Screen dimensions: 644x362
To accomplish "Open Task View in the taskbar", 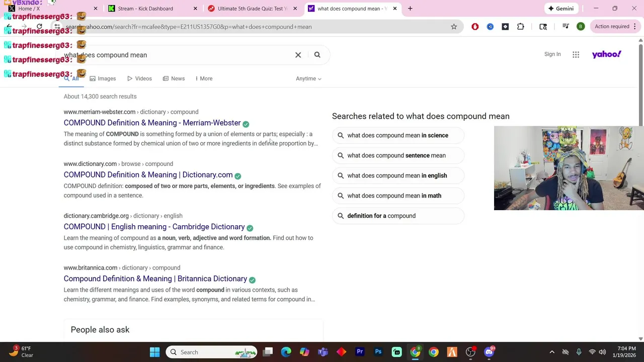I will (268, 352).
